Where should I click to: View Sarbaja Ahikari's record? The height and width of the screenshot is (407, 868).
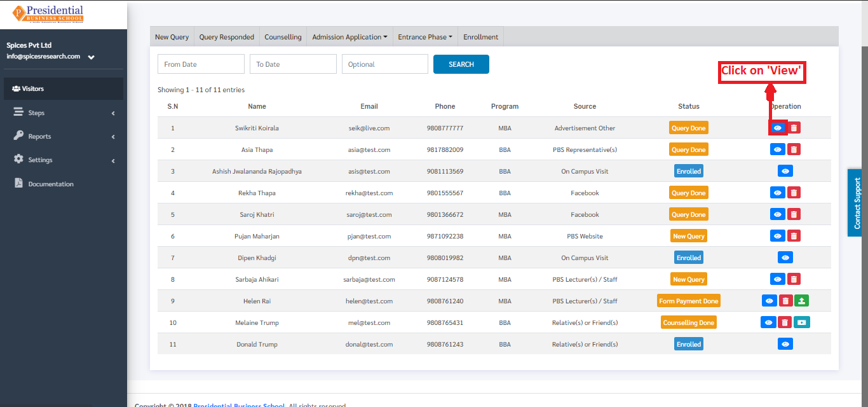pyautogui.click(x=778, y=279)
